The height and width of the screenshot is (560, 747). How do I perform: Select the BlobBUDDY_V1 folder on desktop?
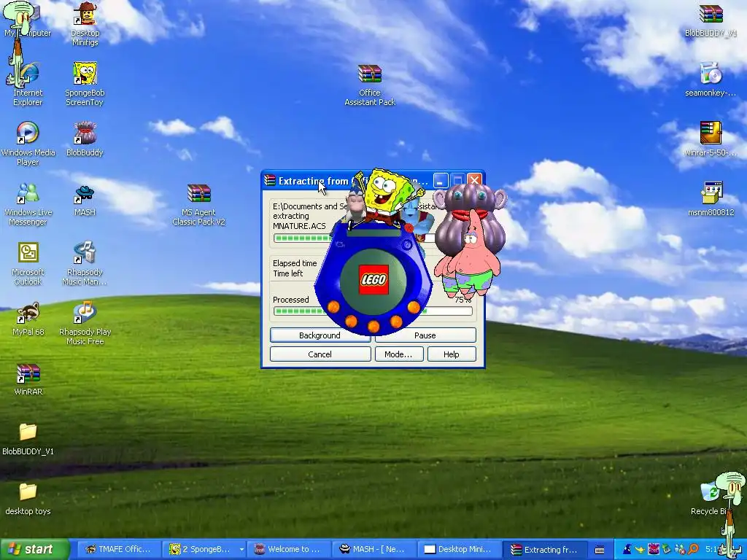(x=28, y=439)
